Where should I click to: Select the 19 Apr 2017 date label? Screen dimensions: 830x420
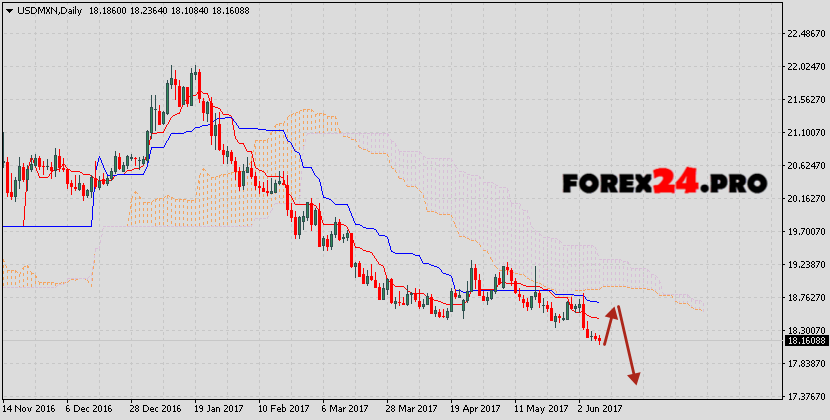[474, 409]
